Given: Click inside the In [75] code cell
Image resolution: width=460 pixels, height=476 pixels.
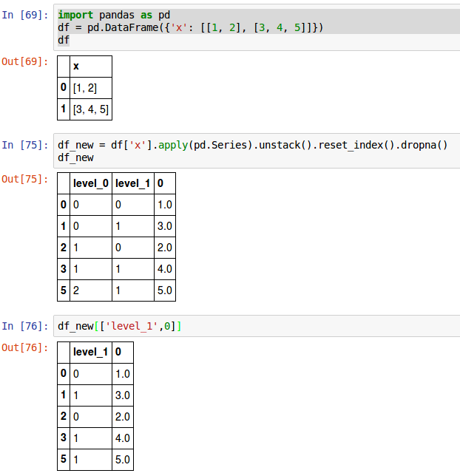Looking at the screenshot, I should [257, 151].
